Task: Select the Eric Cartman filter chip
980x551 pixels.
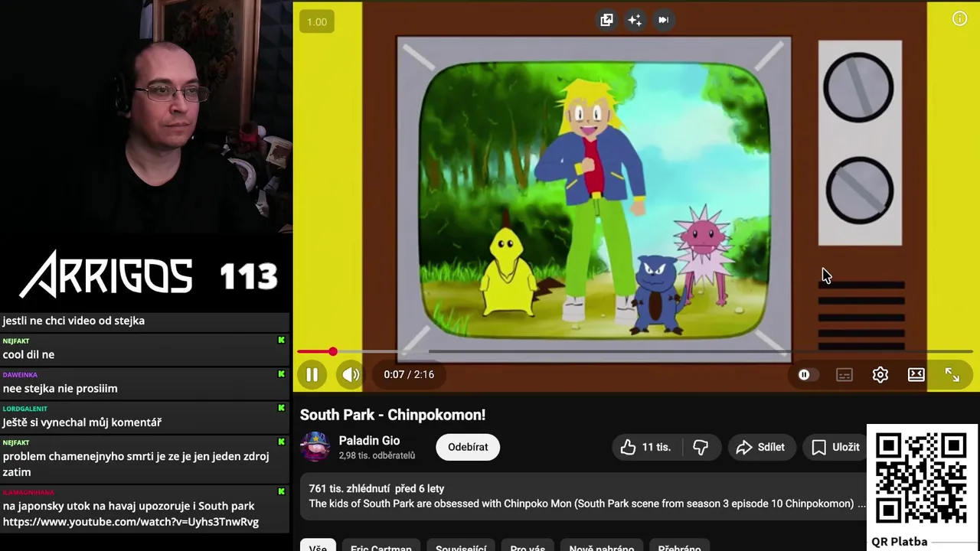Action: pos(381,546)
